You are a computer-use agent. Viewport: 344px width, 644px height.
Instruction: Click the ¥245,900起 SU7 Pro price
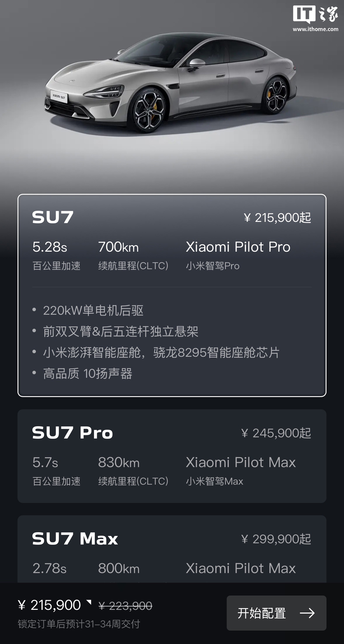tap(276, 433)
